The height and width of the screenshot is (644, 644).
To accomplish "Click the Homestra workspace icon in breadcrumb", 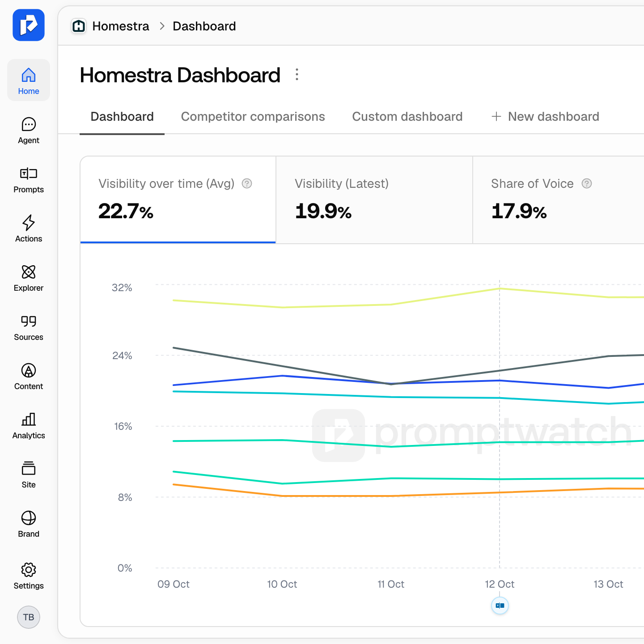I will (79, 26).
